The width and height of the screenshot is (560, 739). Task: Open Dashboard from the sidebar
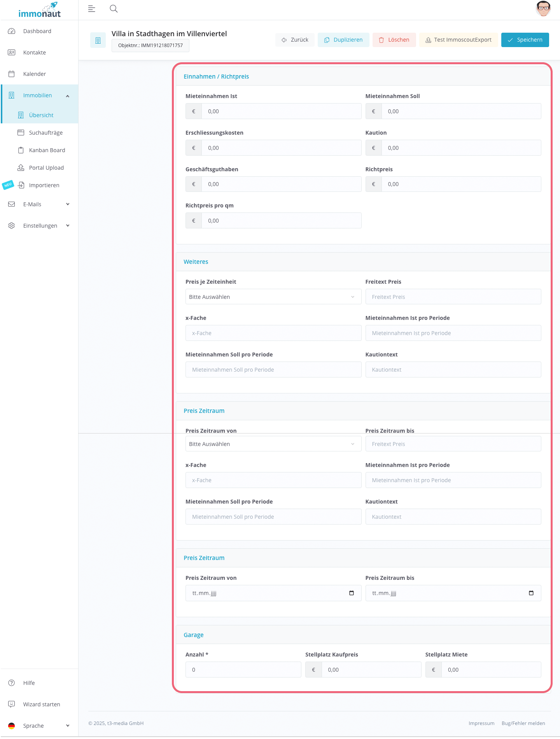pyautogui.click(x=37, y=31)
